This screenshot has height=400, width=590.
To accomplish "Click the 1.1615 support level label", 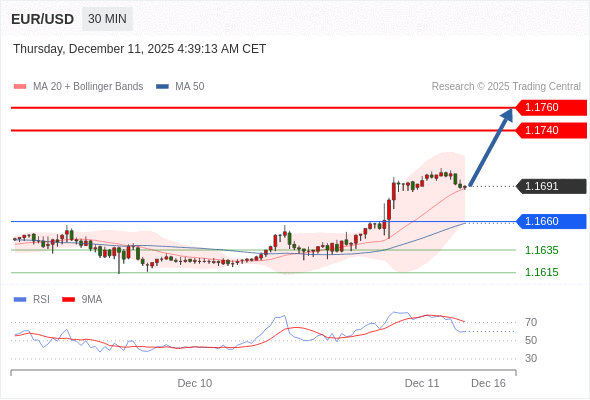I will [x=541, y=272].
